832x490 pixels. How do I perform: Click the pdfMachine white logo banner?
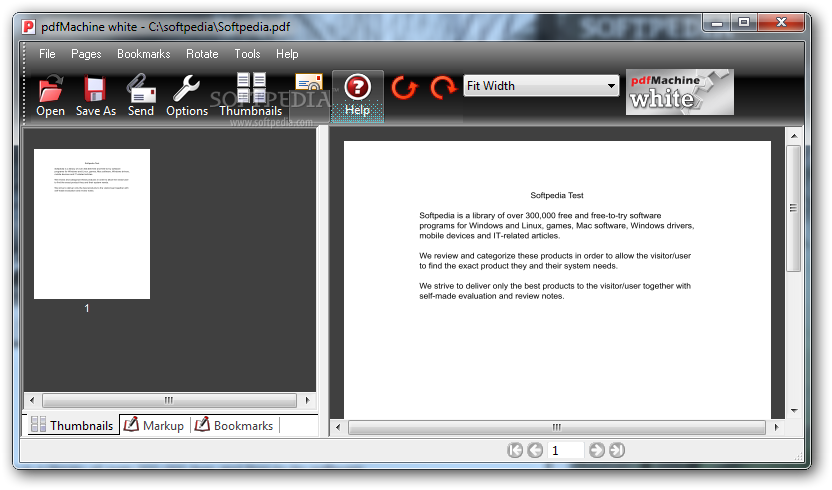(680, 92)
